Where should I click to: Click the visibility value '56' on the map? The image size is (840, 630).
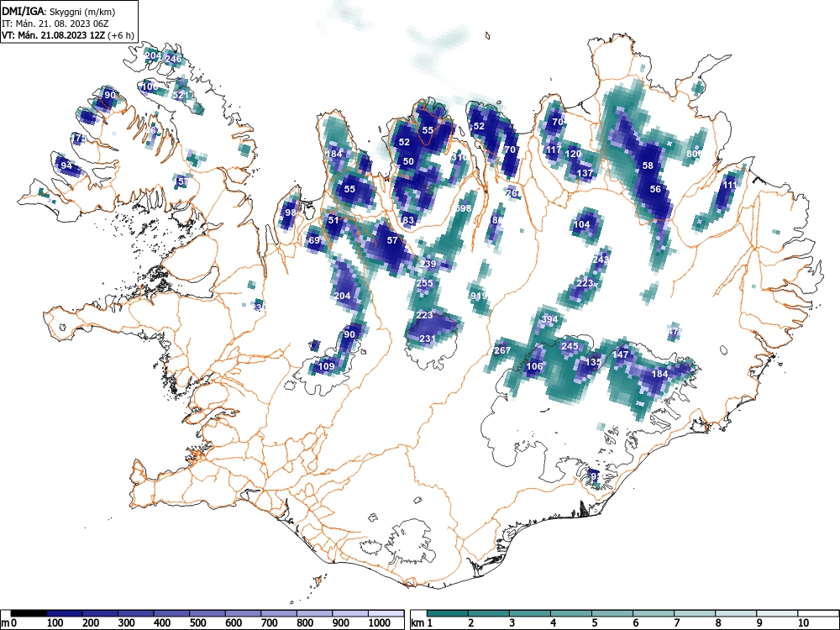tap(655, 189)
